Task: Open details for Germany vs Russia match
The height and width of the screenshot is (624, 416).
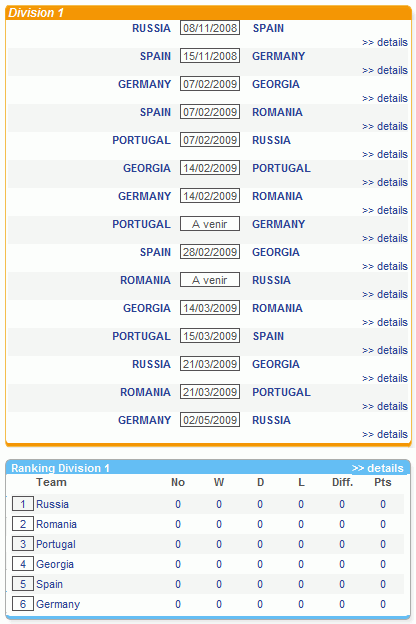Action: point(385,434)
